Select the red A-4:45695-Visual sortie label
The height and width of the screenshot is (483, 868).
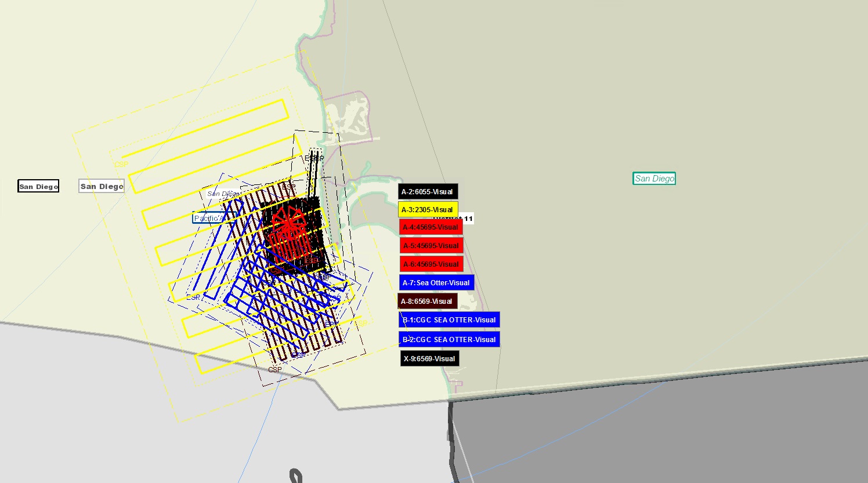point(431,227)
